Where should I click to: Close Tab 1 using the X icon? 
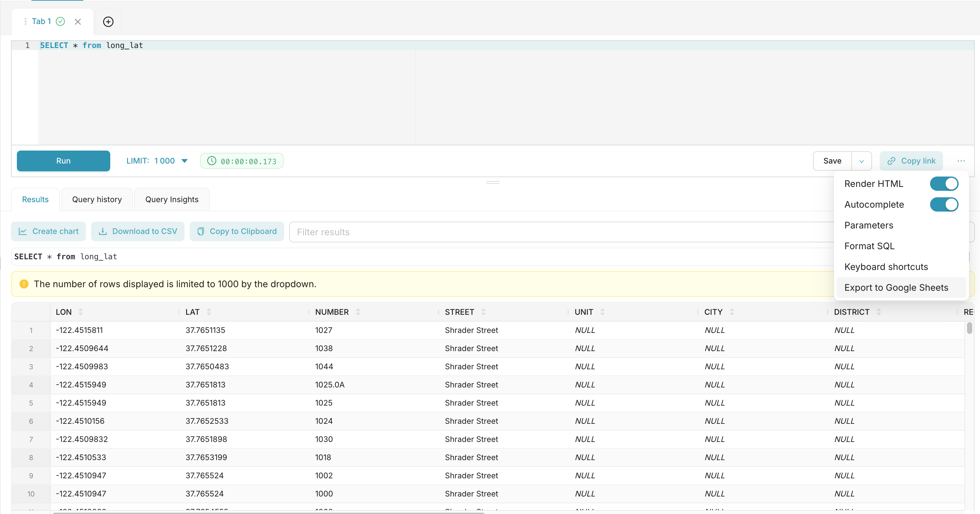click(78, 22)
